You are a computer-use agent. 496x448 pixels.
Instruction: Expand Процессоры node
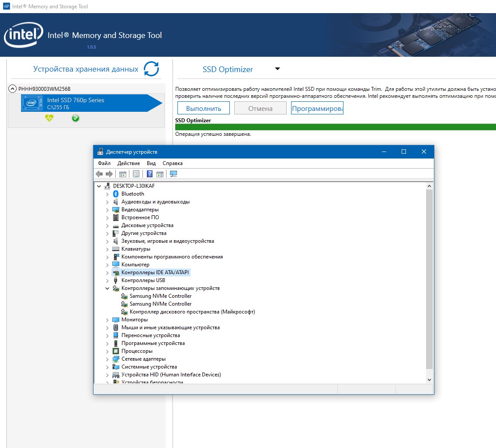coord(107,351)
